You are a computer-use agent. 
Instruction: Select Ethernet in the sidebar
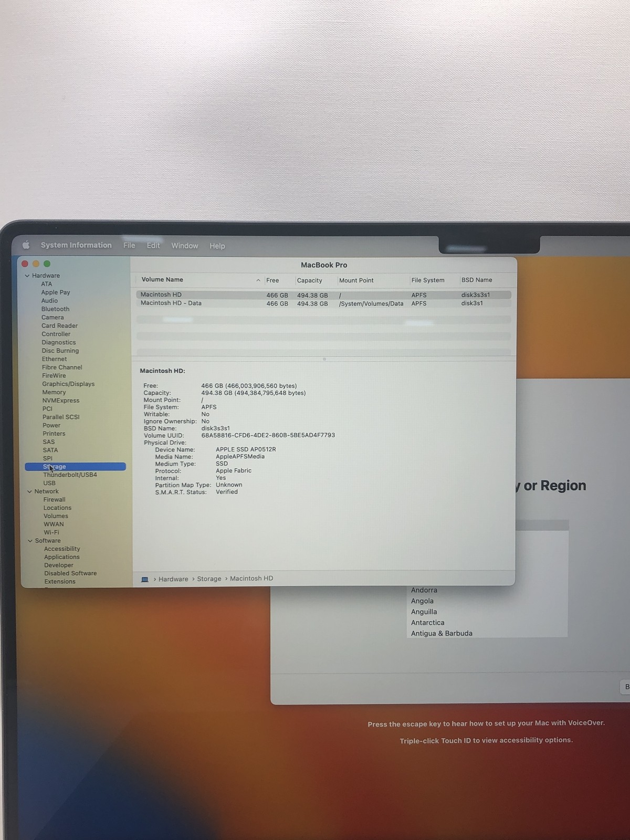pyautogui.click(x=54, y=359)
